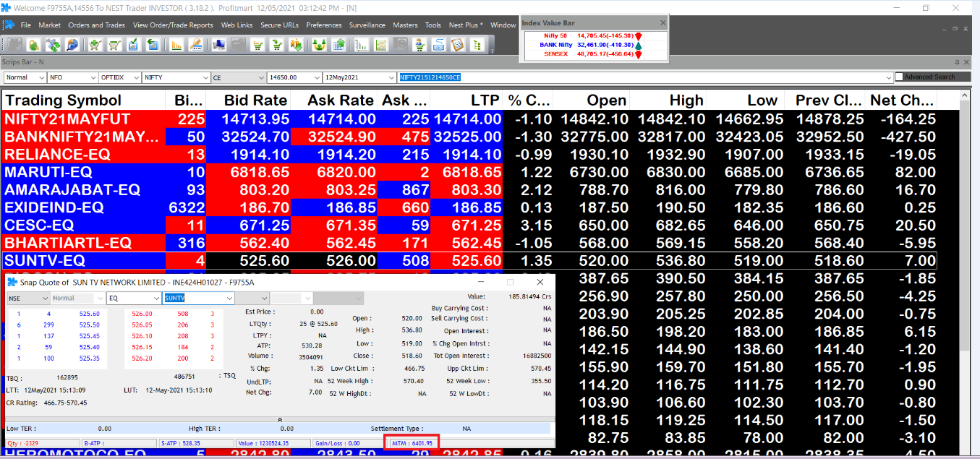The width and height of the screenshot is (980, 459).
Task: Enable the Advanced Search checkbox
Action: point(899,77)
